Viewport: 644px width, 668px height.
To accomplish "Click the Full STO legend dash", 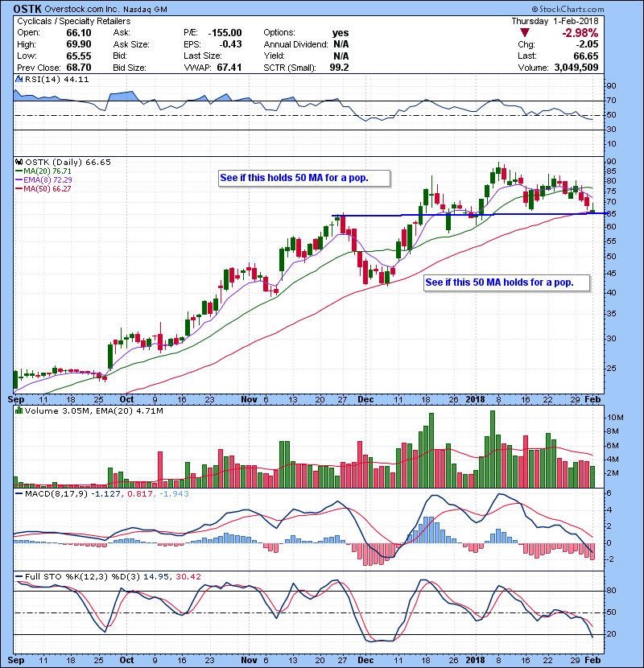I will click(x=19, y=577).
